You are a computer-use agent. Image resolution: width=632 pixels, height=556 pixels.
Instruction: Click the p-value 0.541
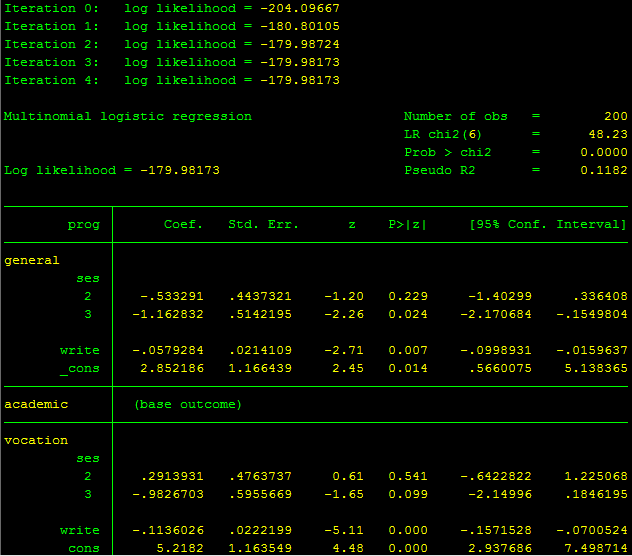pyautogui.click(x=408, y=477)
